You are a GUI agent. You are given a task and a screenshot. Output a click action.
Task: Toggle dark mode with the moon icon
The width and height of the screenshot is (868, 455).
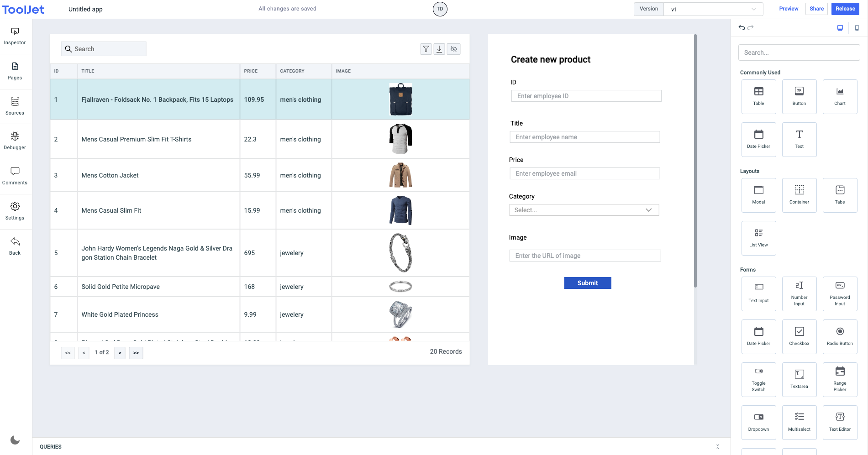point(15,440)
